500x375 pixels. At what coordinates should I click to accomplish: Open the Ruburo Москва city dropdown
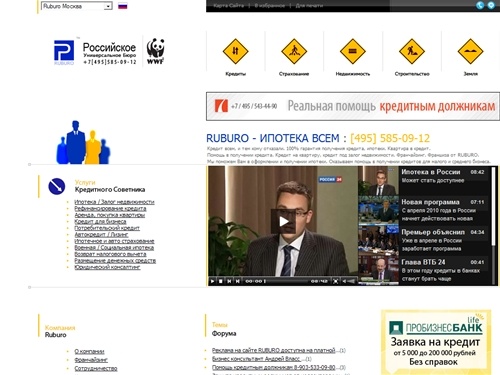(x=76, y=6)
